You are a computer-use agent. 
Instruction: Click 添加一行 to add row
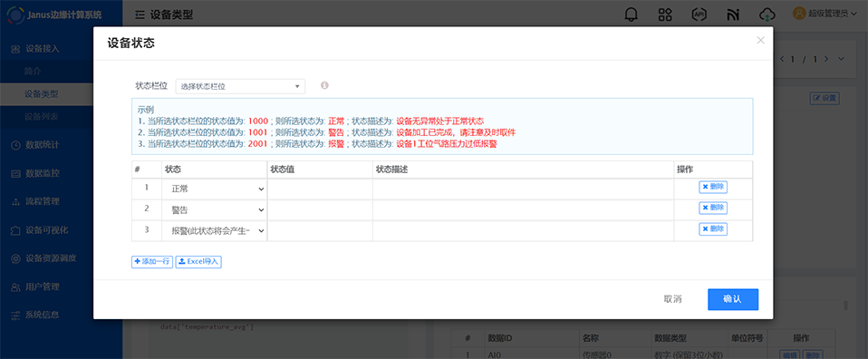click(152, 262)
